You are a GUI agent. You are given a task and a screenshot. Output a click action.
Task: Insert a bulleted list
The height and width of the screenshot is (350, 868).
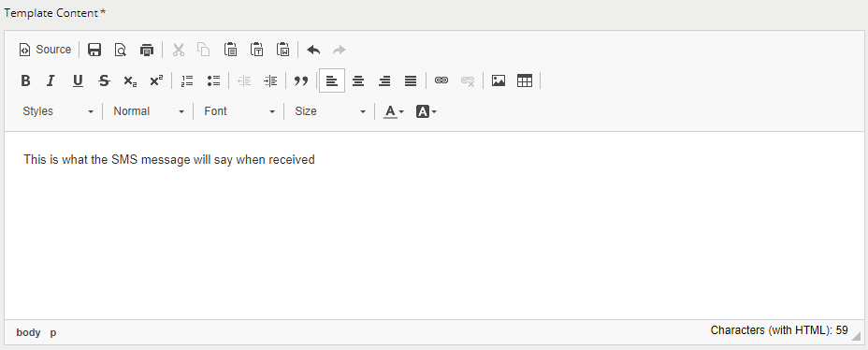coord(213,80)
